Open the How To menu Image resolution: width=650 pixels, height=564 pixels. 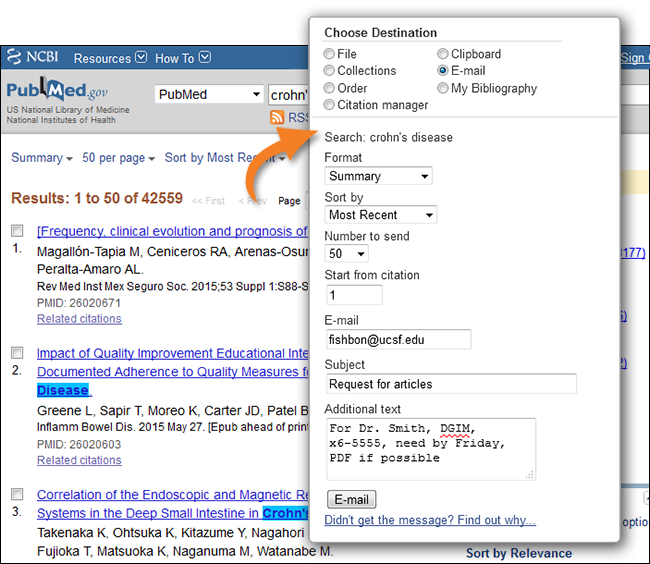[x=182, y=58]
